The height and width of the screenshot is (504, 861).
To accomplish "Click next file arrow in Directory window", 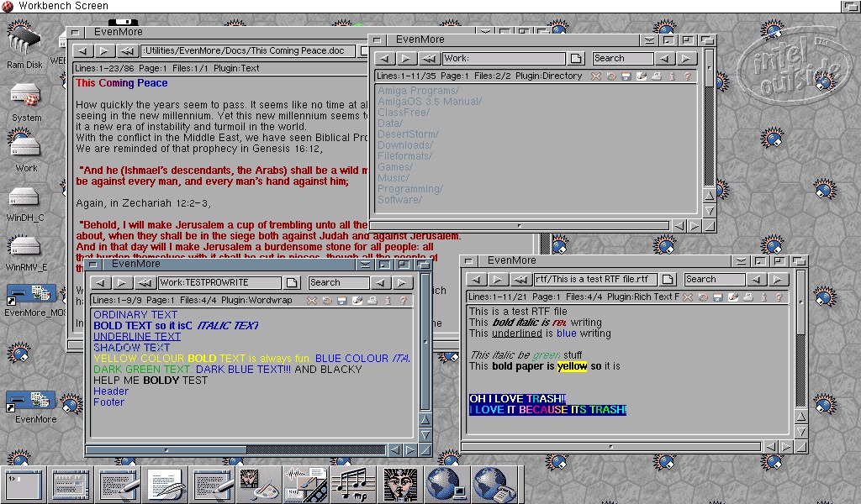I will (407, 59).
